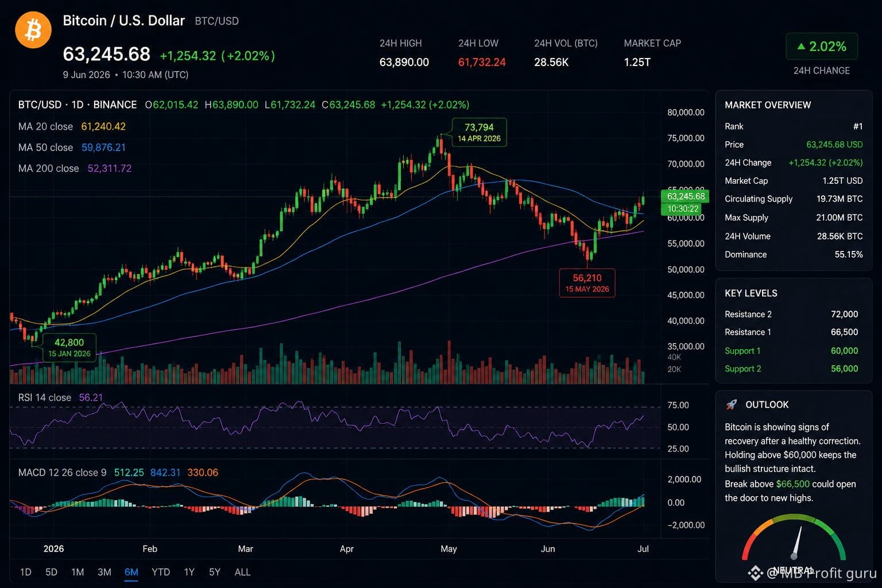Click the 24H LOW value 61,732.24
This screenshot has width=882, height=588.
pyautogui.click(x=482, y=62)
